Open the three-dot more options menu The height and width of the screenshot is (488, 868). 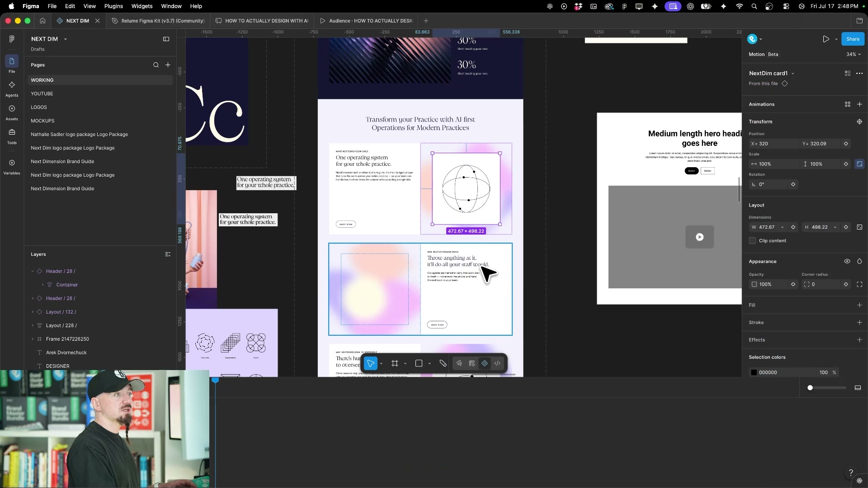click(x=859, y=73)
